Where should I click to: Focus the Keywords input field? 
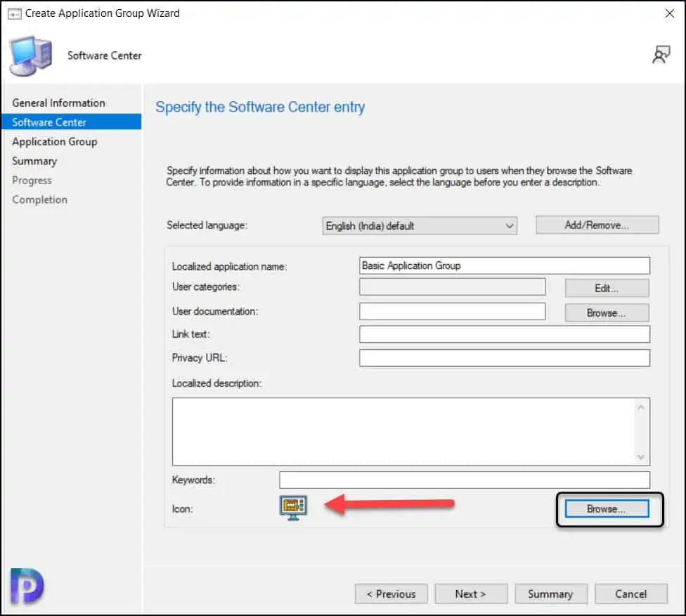tap(465, 480)
